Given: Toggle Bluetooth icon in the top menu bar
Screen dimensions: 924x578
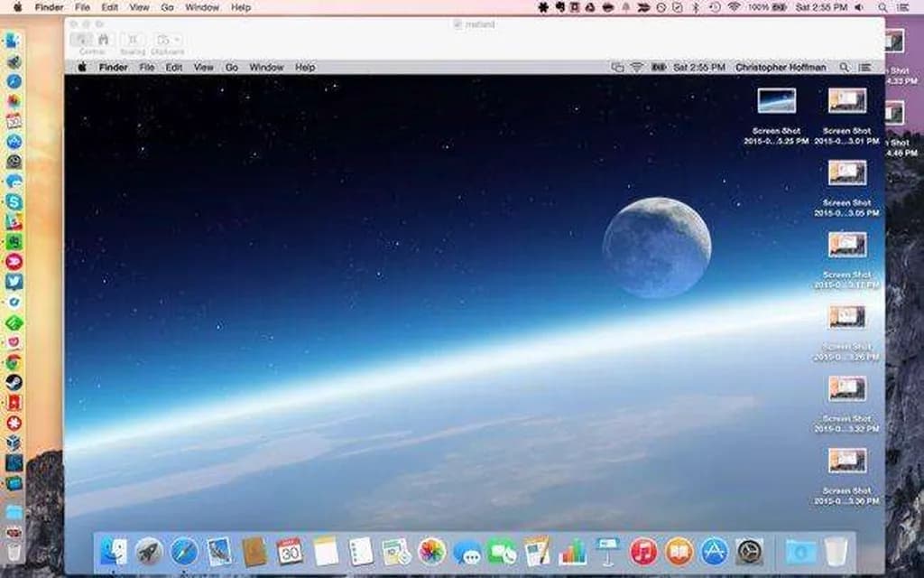Looking at the screenshot, I should point(695,7).
